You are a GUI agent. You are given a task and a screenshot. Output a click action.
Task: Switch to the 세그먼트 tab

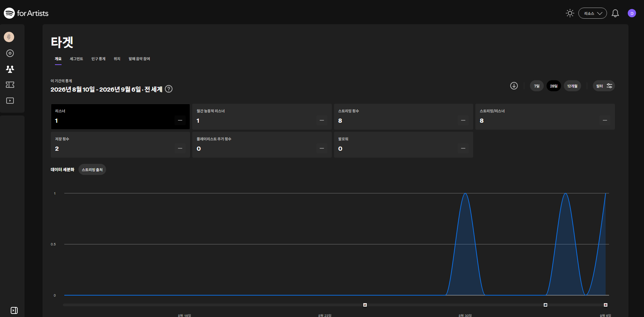click(76, 59)
